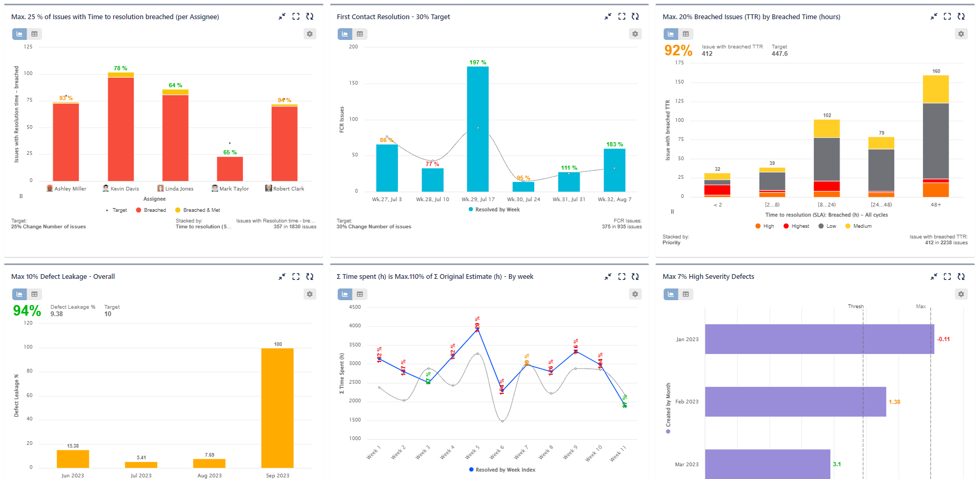Open fullscreen for Time to resolution breached per Assignee gadget
The height and width of the screenshot is (479, 980).
tap(296, 16)
